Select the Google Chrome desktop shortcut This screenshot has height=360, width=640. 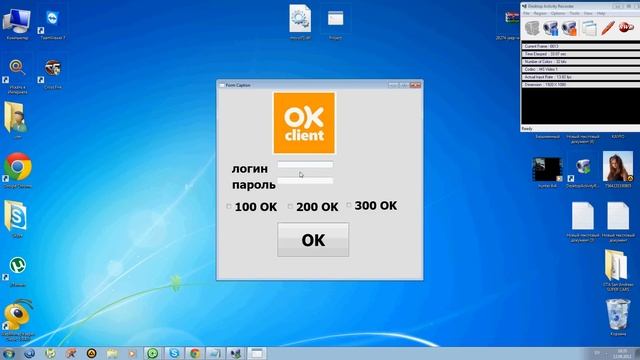[17, 170]
